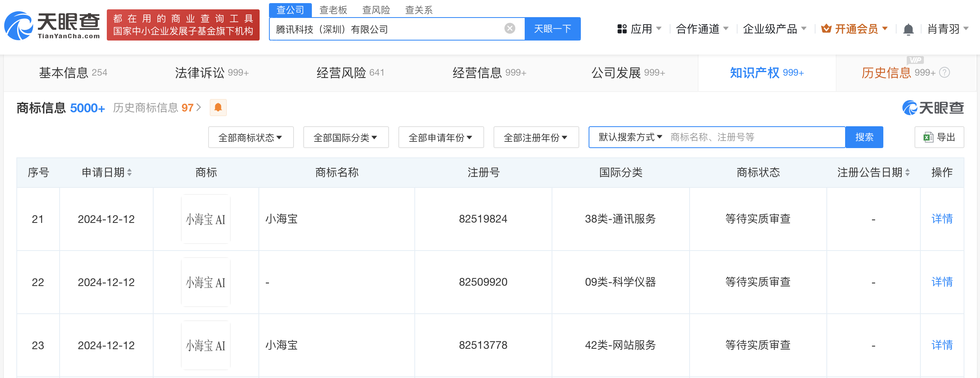This screenshot has width=980, height=378.
Task: Open the 法律诉讼 section tab
Action: tap(200, 72)
